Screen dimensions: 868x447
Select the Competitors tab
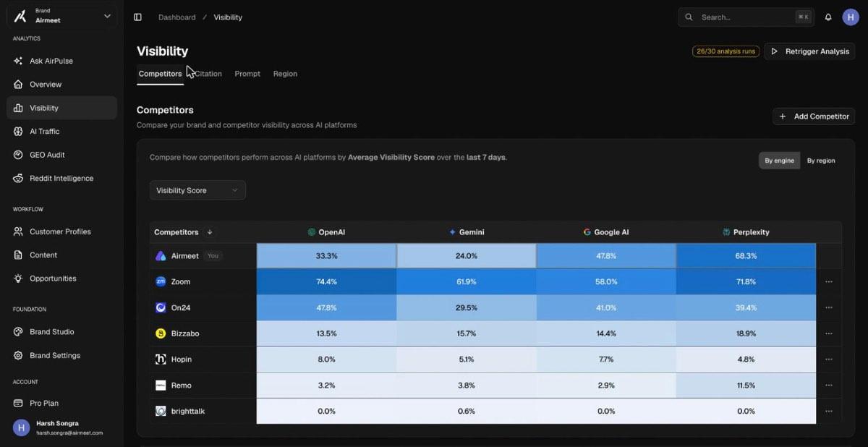pos(160,74)
